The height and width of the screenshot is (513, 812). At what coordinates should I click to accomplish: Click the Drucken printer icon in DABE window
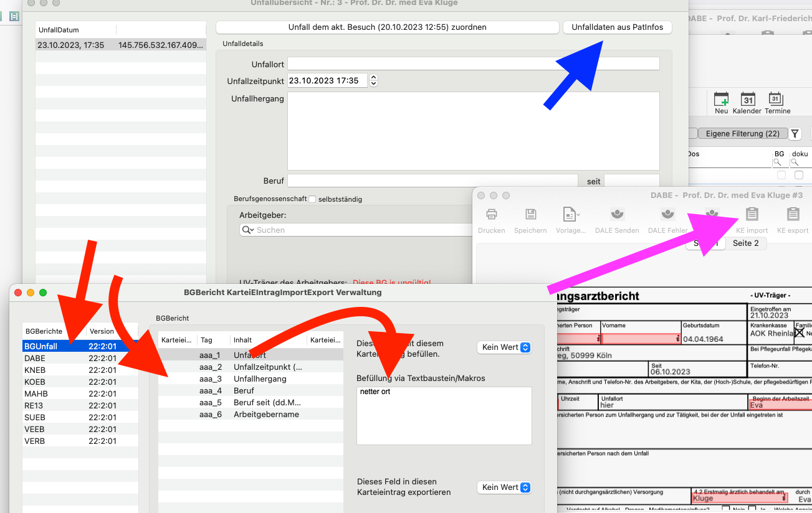point(491,214)
